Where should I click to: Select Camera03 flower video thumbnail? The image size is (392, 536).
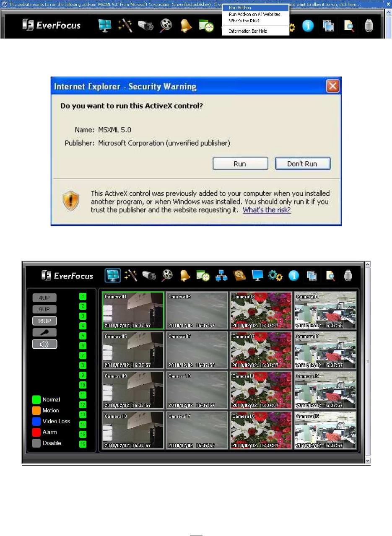pyautogui.click(x=261, y=311)
